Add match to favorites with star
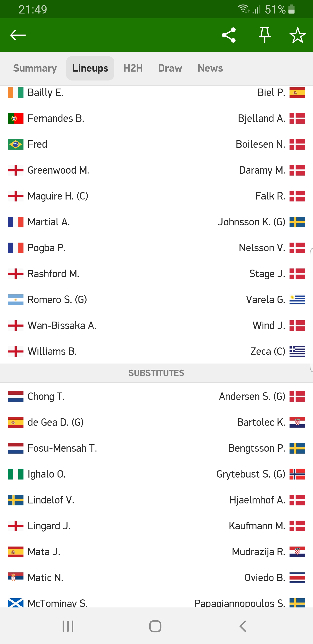 297,35
